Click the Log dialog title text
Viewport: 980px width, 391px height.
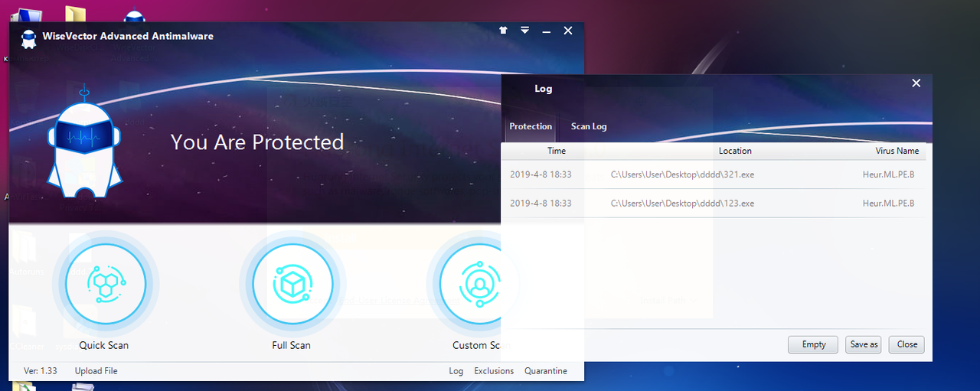click(543, 89)
